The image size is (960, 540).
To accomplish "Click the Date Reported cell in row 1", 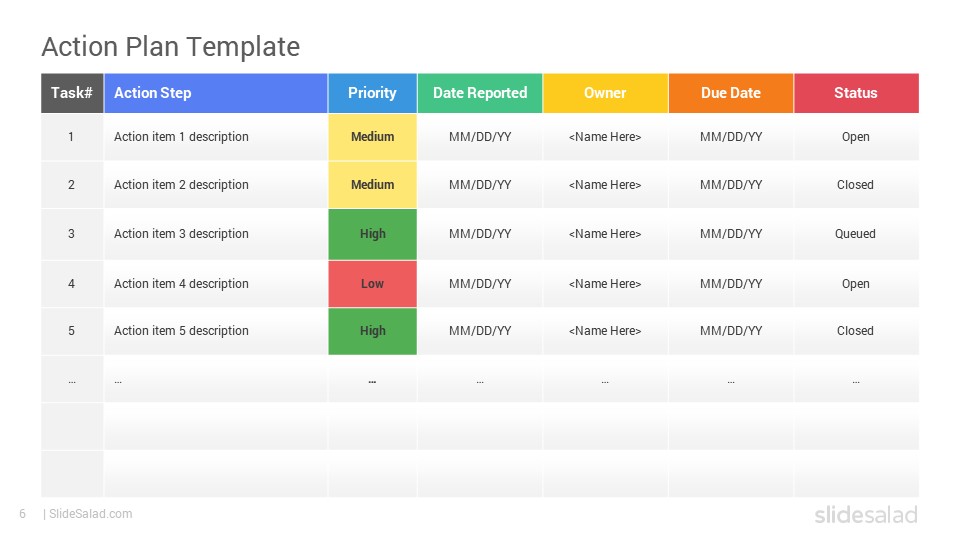I will pyautogui.click(x=480, y=137).
